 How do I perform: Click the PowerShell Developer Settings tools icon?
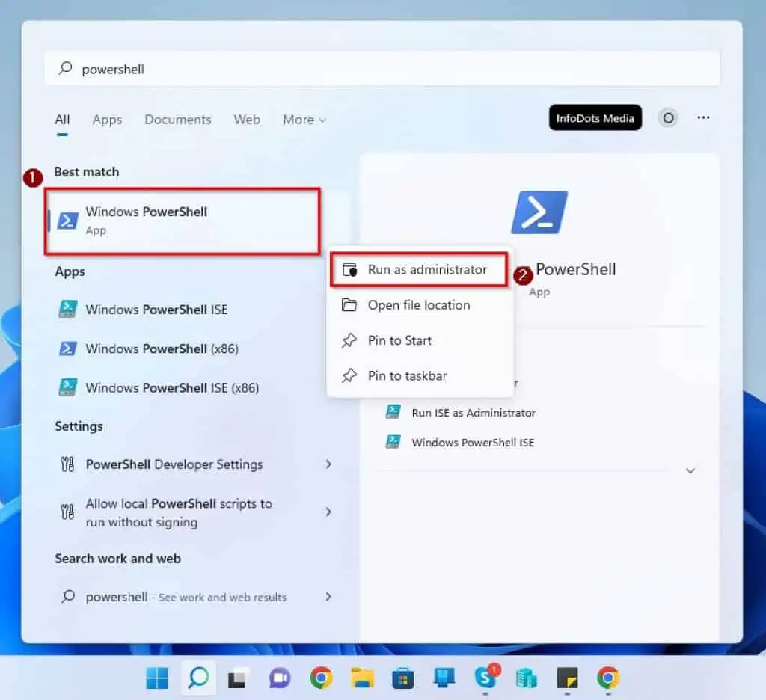point(67,464)
